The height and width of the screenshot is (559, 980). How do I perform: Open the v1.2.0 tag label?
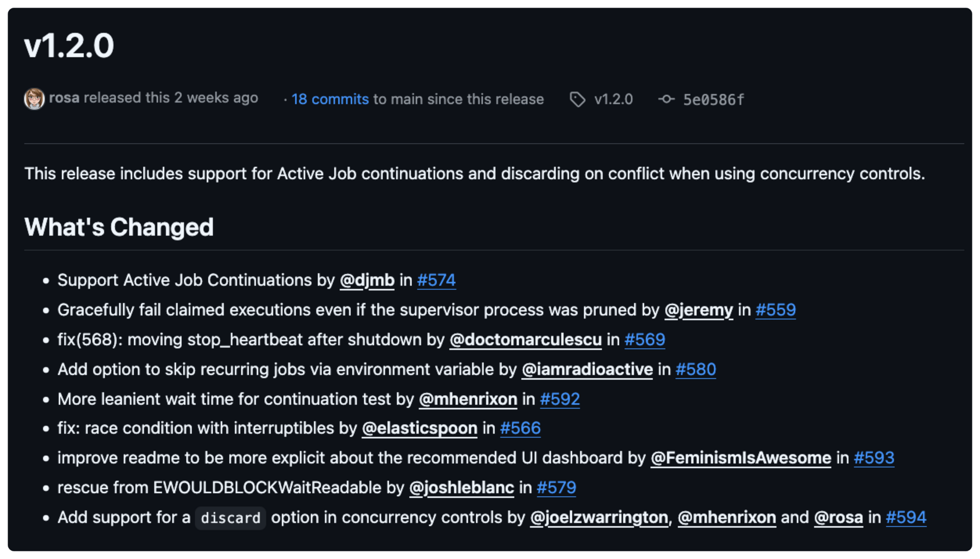613,99
